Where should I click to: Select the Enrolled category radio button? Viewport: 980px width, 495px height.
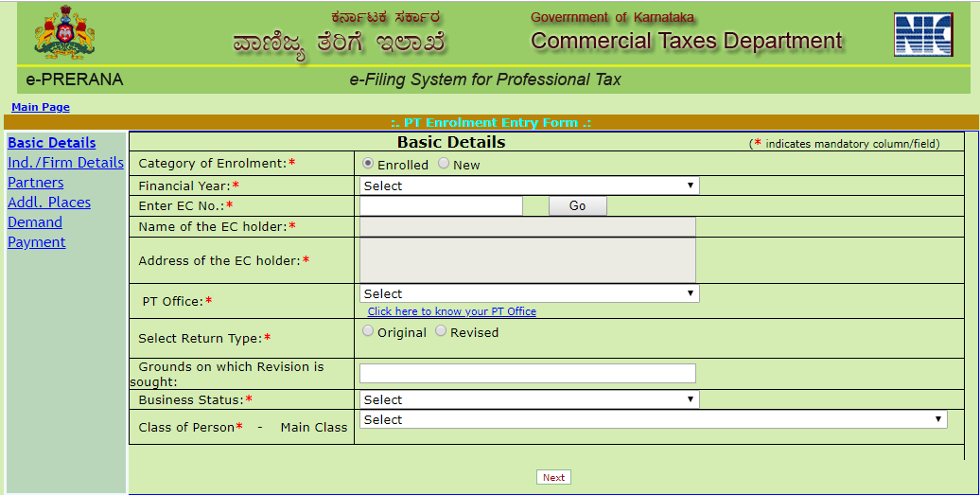tap(368, 163)
